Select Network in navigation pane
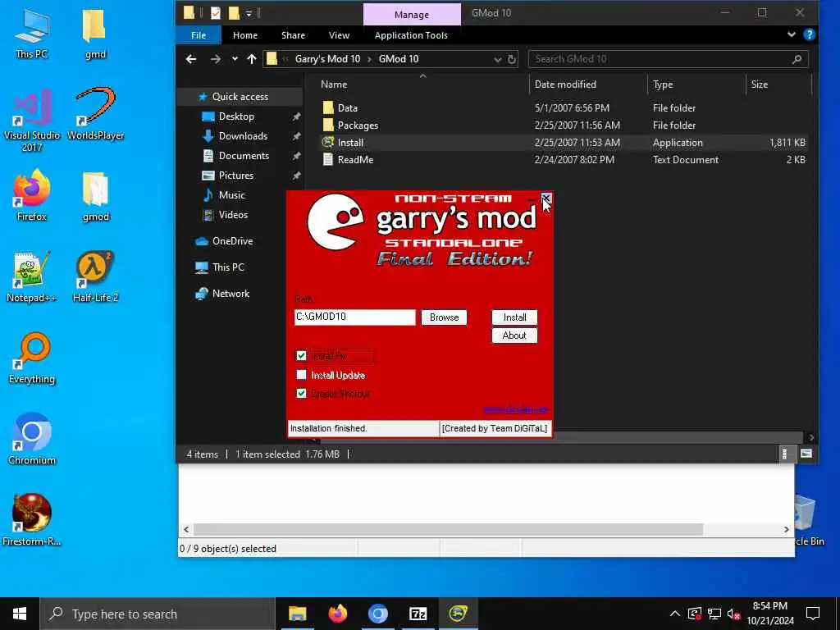 point(231,294)
